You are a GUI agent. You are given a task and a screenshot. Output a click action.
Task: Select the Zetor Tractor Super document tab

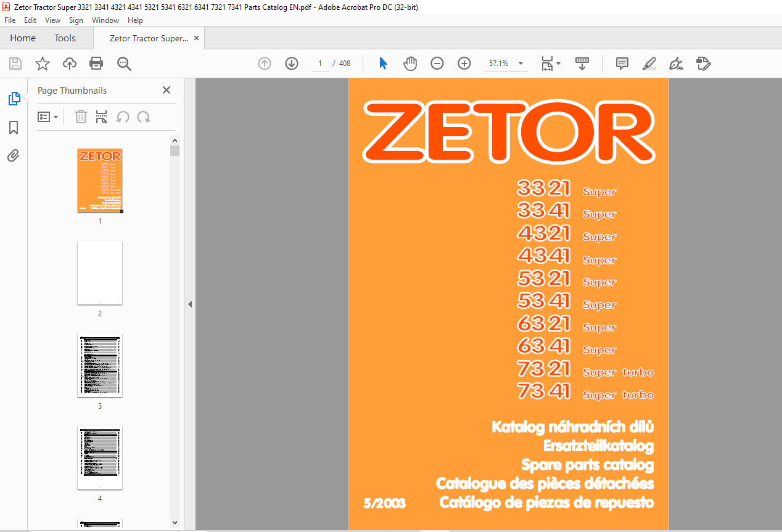click(x=149, y=38)
